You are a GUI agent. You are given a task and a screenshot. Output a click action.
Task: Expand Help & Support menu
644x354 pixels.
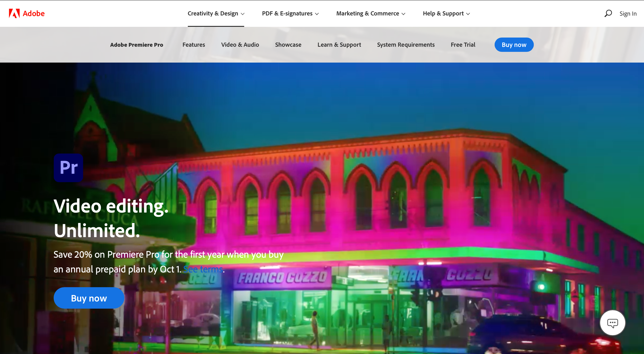[446, 13]
